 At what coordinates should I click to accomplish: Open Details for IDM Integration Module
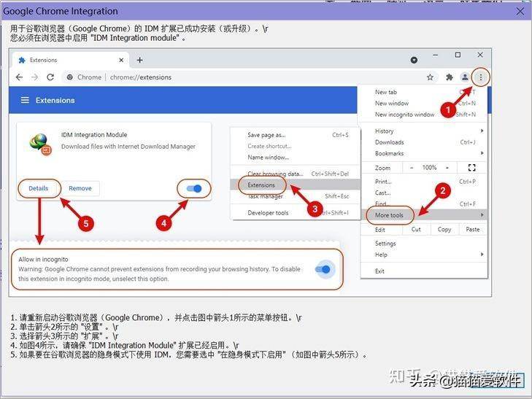pyautogui.click(x=39, y=188)
